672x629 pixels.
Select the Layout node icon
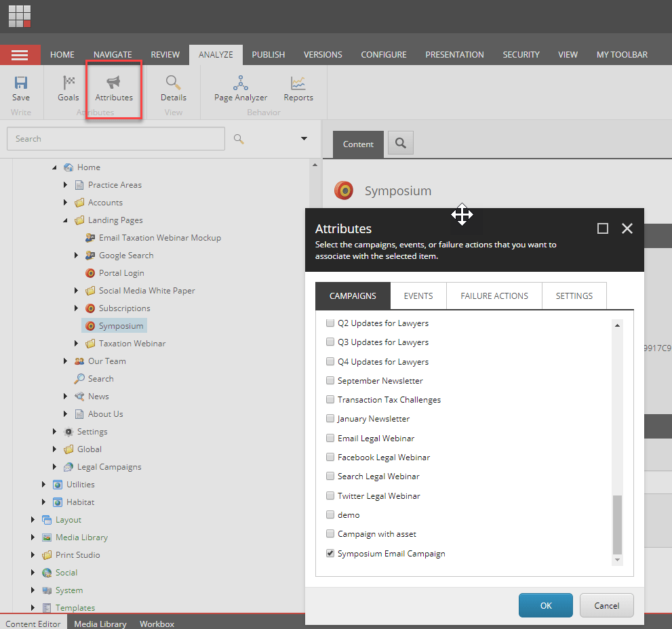(x=47, y=520)
